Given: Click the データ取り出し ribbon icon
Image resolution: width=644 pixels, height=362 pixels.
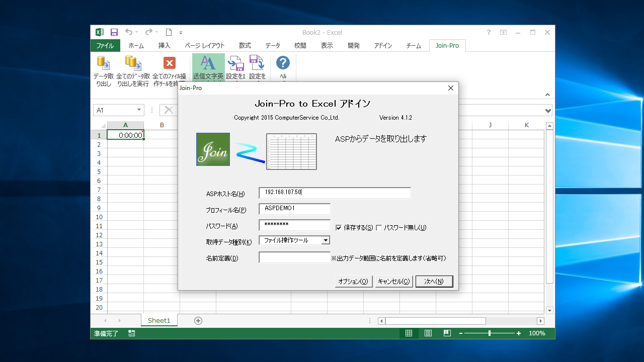Looking at the screenshot, I should [x=103, y=62].
